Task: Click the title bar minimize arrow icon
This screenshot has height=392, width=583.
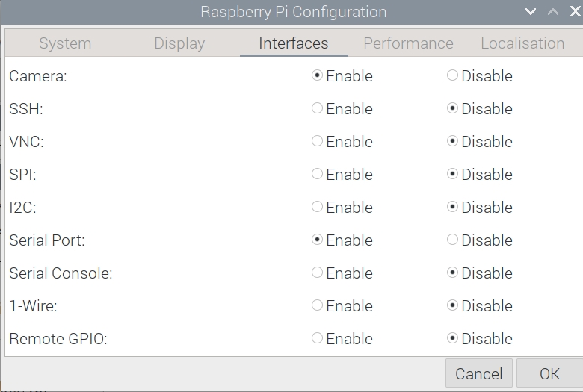Action: pyautogui.click(x=531, y=12)
